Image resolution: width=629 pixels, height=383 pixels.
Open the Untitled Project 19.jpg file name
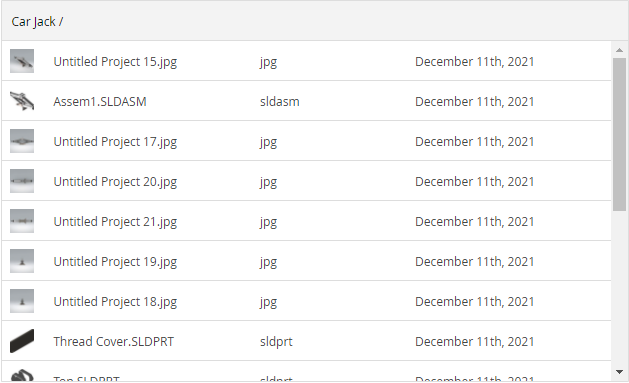115,262
